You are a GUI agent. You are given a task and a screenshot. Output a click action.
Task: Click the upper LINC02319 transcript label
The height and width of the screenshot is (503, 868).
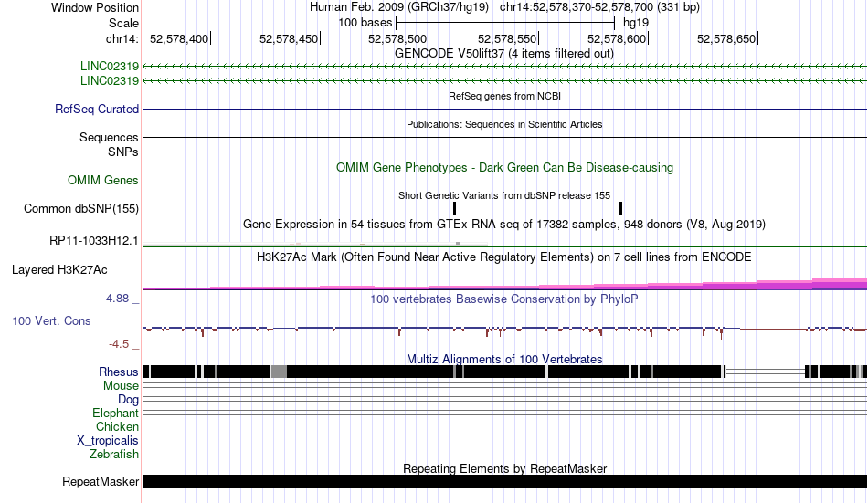pos(110,67)
